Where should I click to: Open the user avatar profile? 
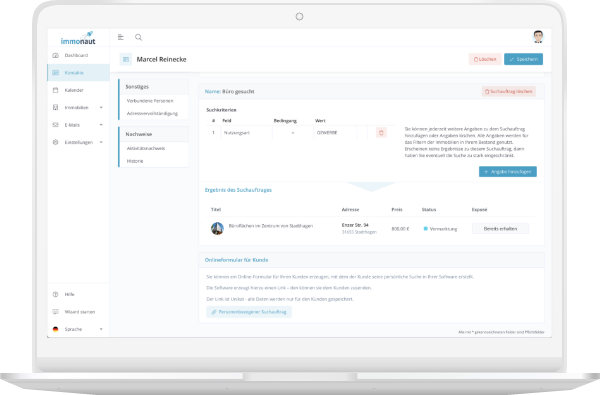click(538, 37)
